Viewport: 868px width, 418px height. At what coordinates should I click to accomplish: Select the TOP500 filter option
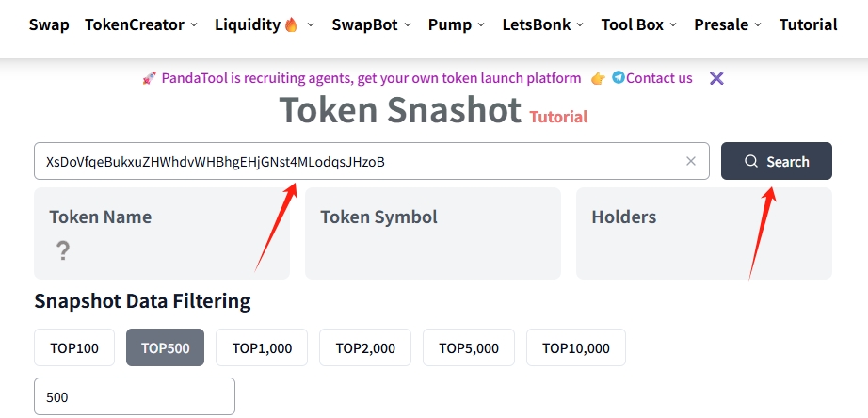coord(166,347)
